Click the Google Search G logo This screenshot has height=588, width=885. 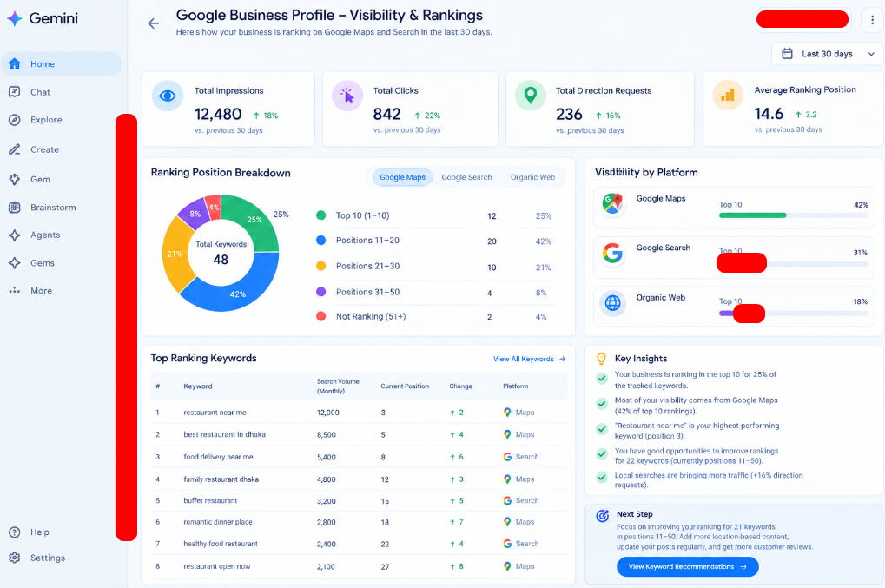click(x=612, y=253)
